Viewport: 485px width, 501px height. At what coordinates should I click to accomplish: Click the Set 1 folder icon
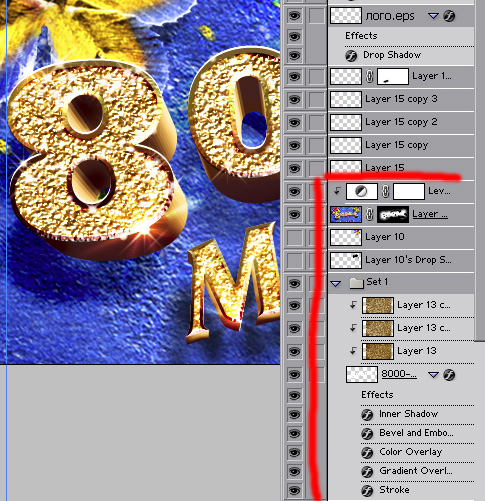point(356,283)
